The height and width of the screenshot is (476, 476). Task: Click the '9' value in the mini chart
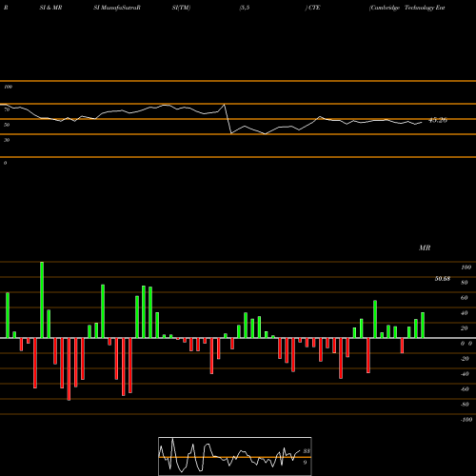tap(305, 463)
